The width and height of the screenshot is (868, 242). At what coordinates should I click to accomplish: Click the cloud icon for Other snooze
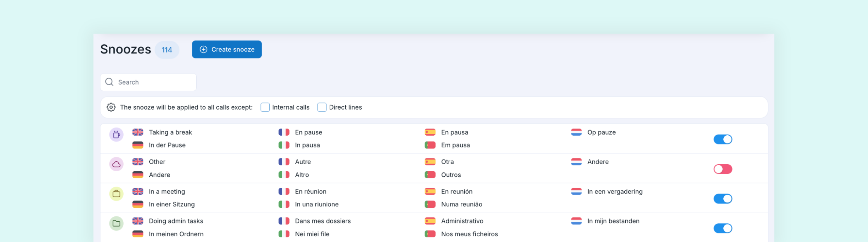(x=116, y=164)
